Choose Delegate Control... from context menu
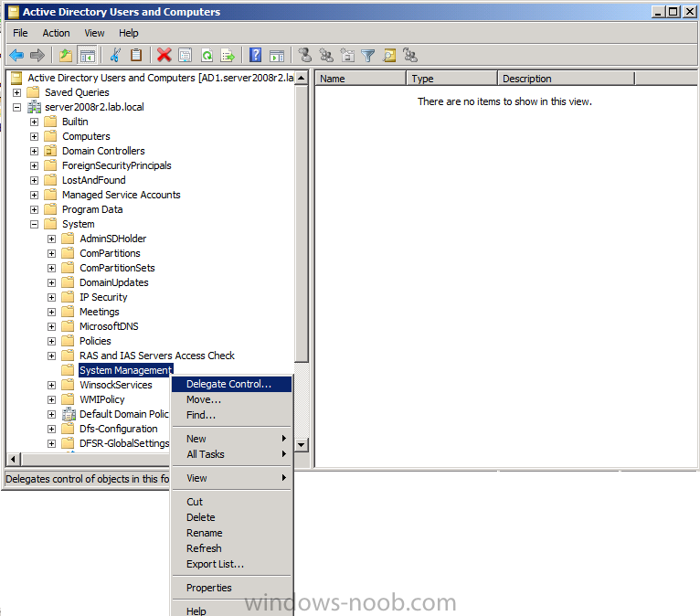The width and height of the screenshot is (700, 616). [232, 384]
